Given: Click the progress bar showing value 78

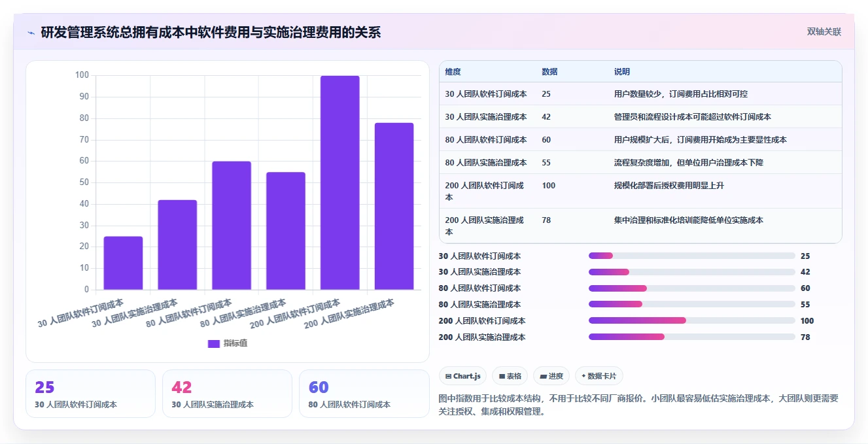Looking at the screenshot, I should click(x=692, y=337).
